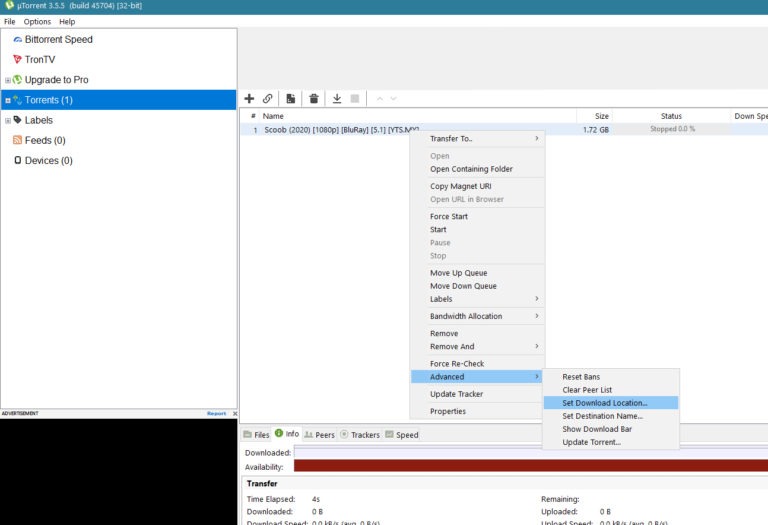This screenshot has height=525, width=768.
Task: Open the Labels submenu in context menu
Action: point(478,299)
